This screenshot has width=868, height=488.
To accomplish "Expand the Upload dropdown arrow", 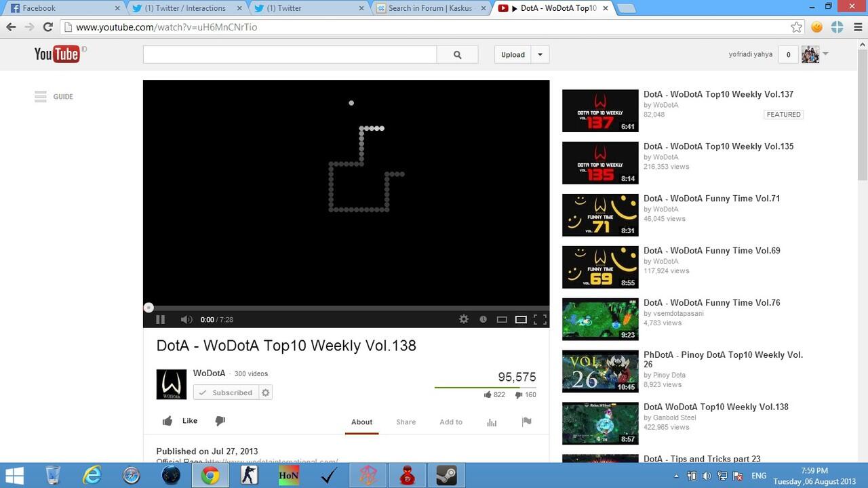I will pyautogui.click(x=540, y=55).
